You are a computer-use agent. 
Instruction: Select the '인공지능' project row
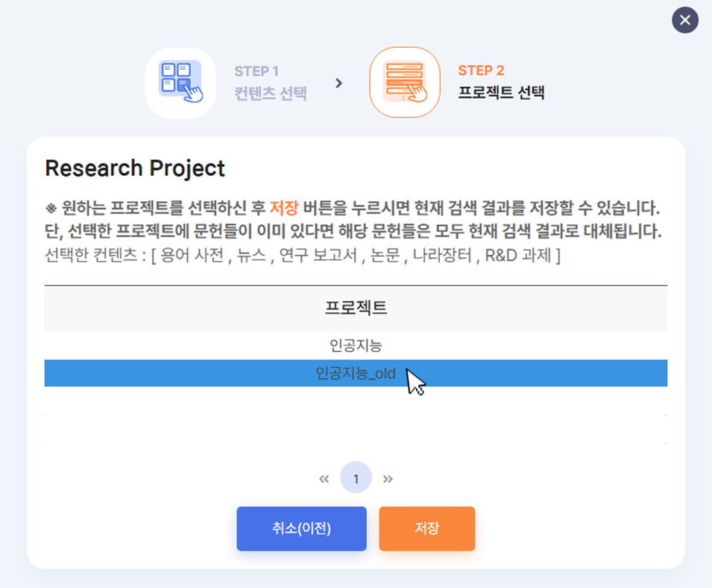click(x=356, y=346)
